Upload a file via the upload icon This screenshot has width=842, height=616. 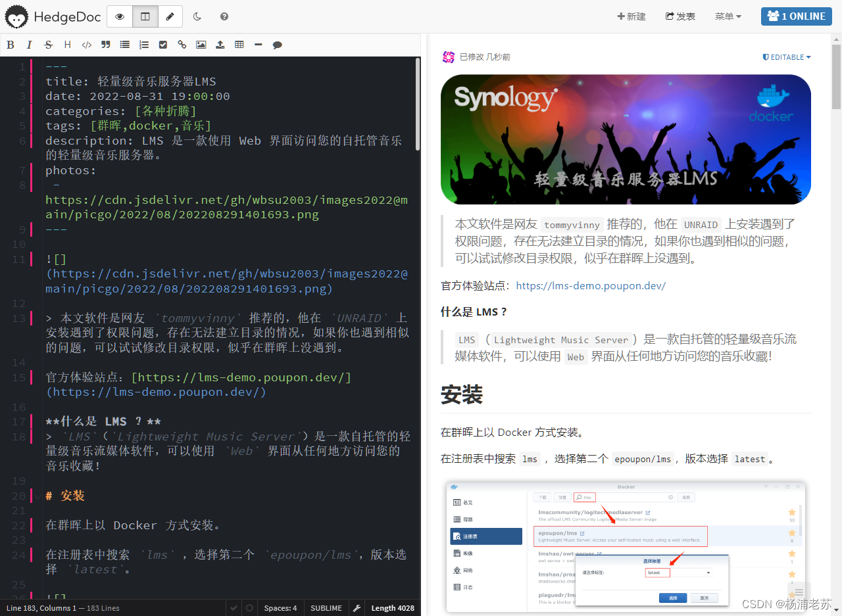click(220, 45)
